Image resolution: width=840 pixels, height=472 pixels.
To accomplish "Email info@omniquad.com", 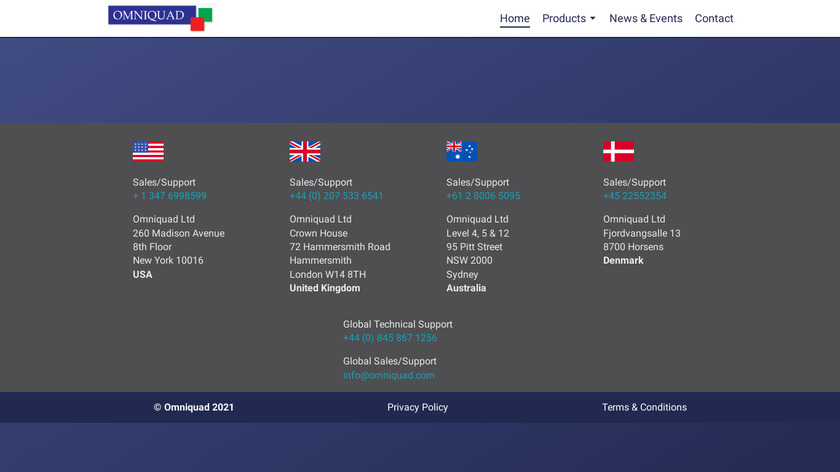I will [389, 376].
